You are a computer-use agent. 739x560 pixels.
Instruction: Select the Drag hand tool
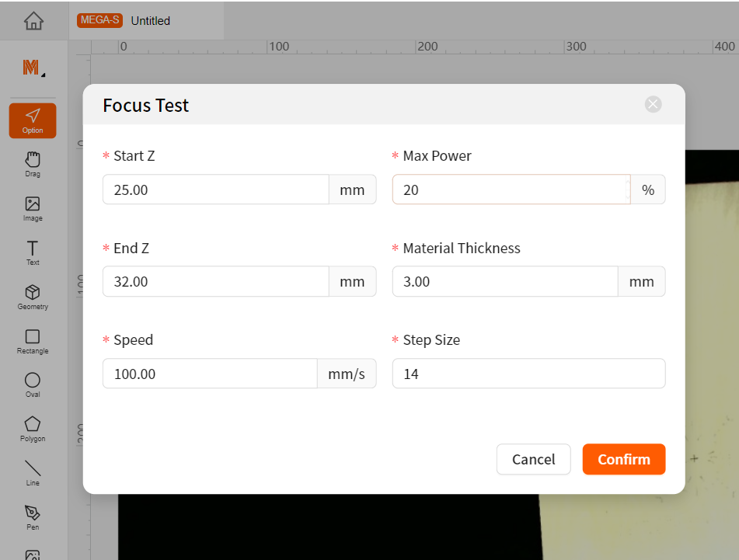pos(33,165)
